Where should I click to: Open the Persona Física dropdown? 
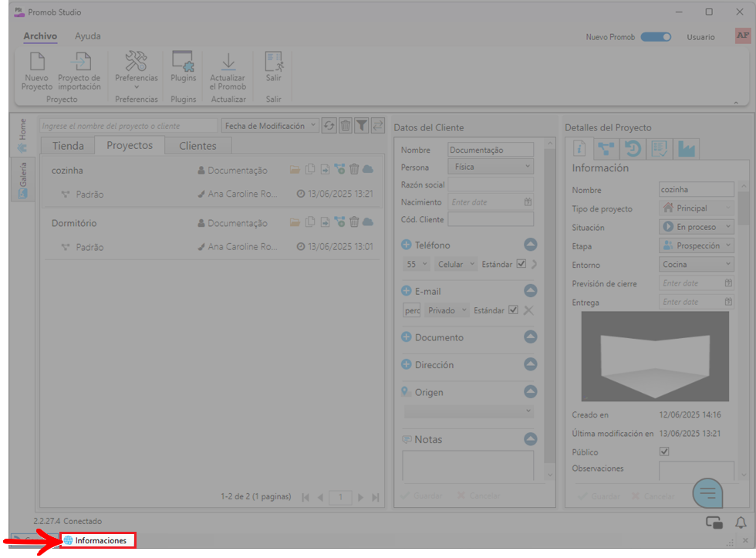(491, 167)
